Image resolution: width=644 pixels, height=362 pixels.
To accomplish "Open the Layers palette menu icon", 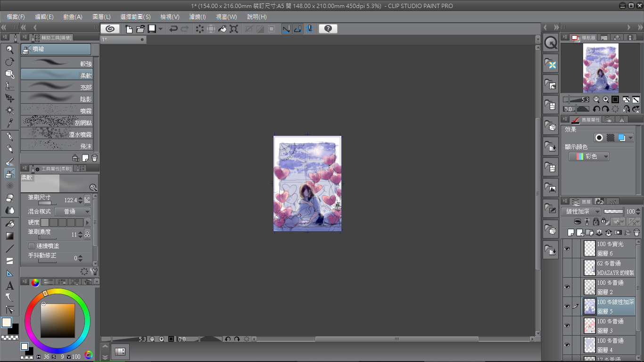I will click(x=564, y=201).
